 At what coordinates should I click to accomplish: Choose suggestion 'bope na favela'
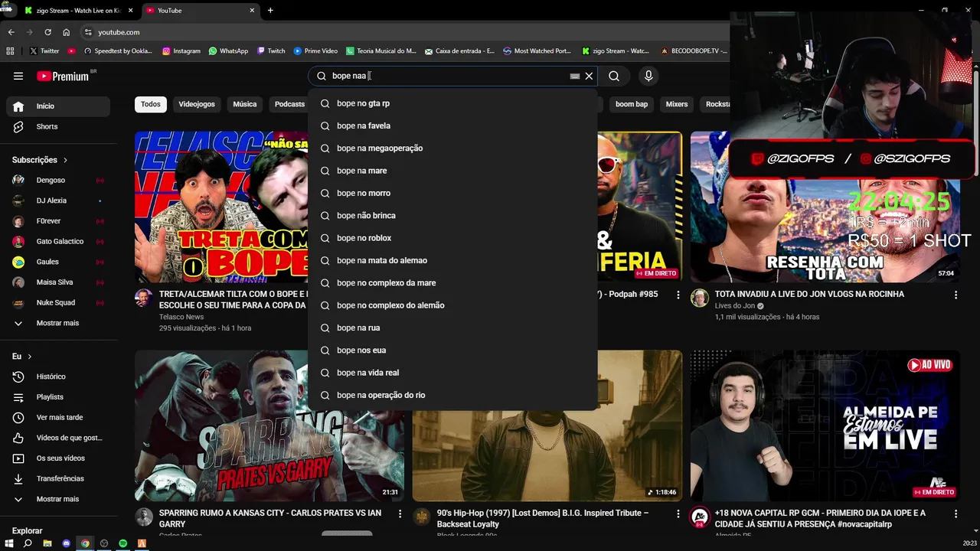point(452,126)
